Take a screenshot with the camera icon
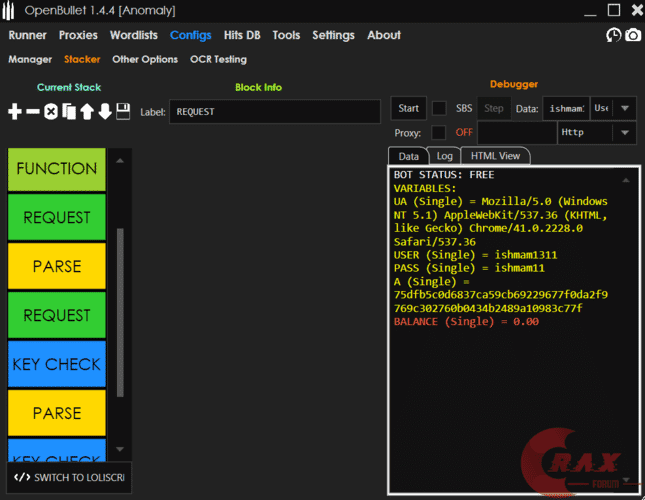This screenshot has width=645, height=500. [x=632, y=35]
